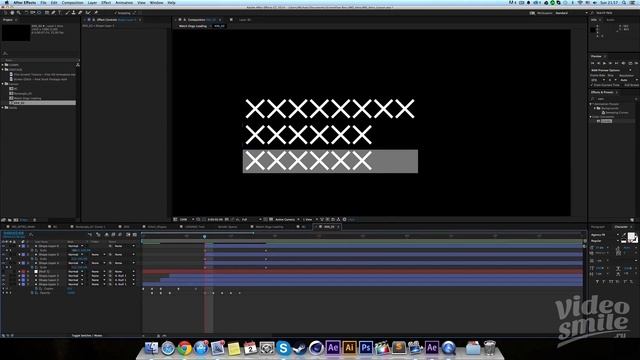Open Steam from the dock
Screen dimensions: 640x360
coord(299,348)
